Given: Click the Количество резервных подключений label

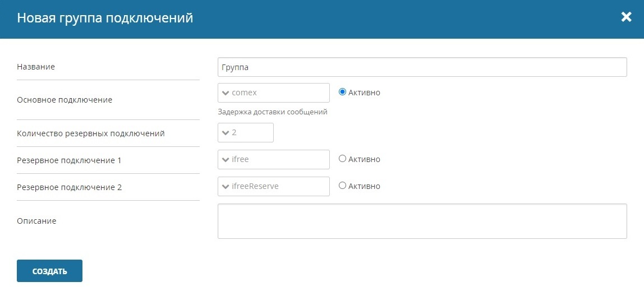Looking at the screenshot, I should pyautogui.click(x=91, y=133).
